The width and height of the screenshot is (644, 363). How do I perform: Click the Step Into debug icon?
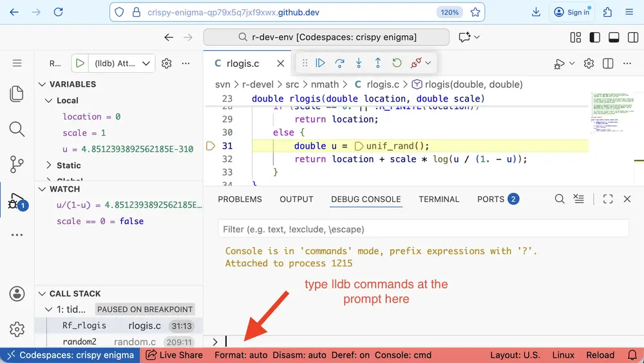[x=359, y=63]
